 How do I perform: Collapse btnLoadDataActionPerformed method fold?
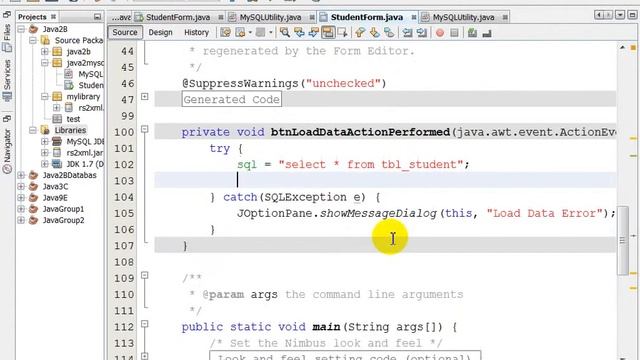144,129
